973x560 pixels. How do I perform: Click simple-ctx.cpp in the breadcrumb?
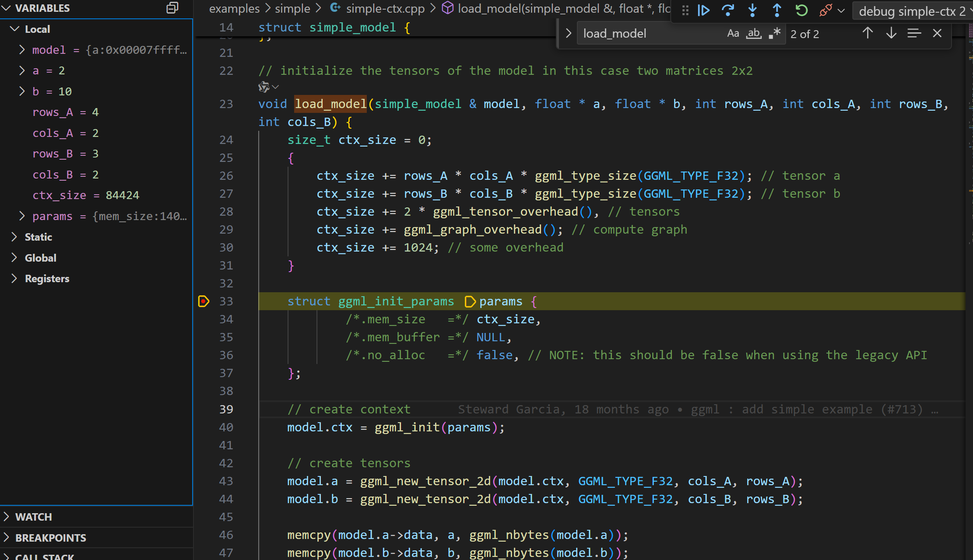(x=385, y=8)
